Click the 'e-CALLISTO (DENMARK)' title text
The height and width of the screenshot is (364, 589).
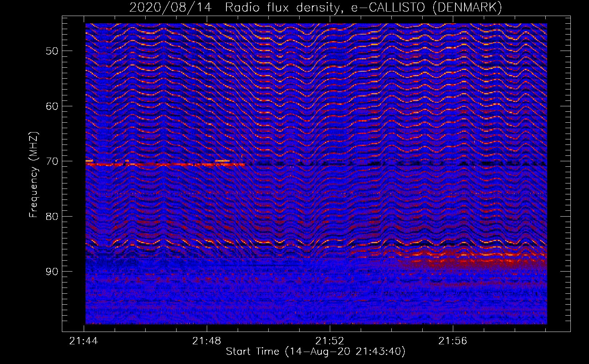tap(426, 8)
